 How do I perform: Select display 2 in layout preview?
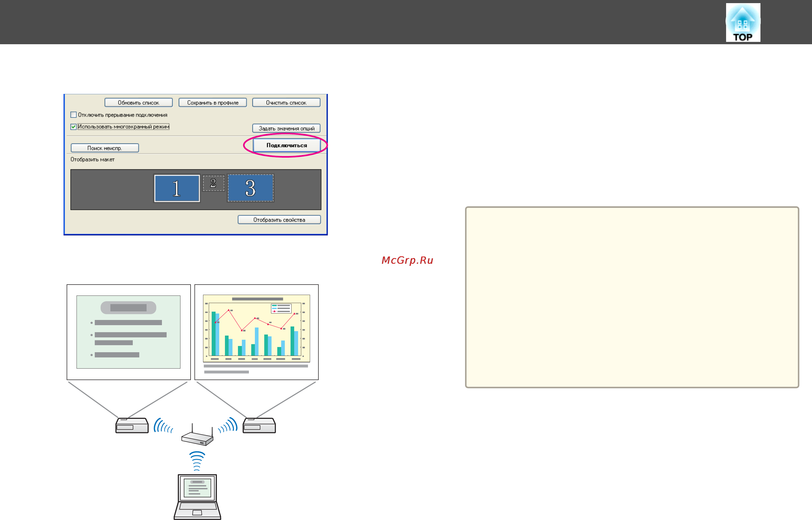click(x=213, y=183)
